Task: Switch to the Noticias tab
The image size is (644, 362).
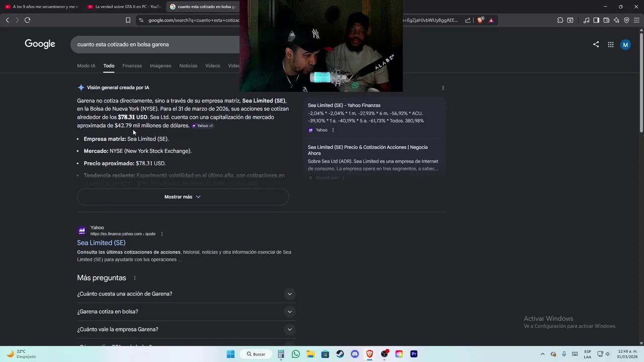Action: point(188,66)
